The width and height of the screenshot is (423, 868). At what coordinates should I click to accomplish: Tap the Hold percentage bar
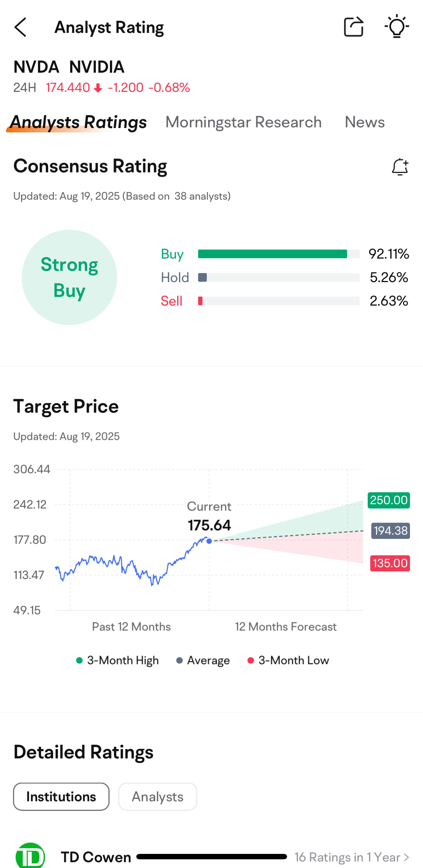click(278, 277)
